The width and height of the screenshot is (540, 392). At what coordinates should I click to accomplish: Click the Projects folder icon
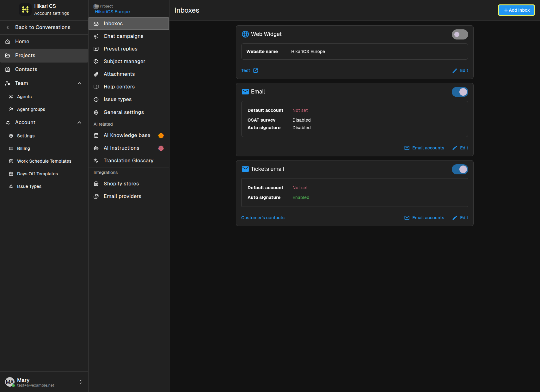pos(8,56)
